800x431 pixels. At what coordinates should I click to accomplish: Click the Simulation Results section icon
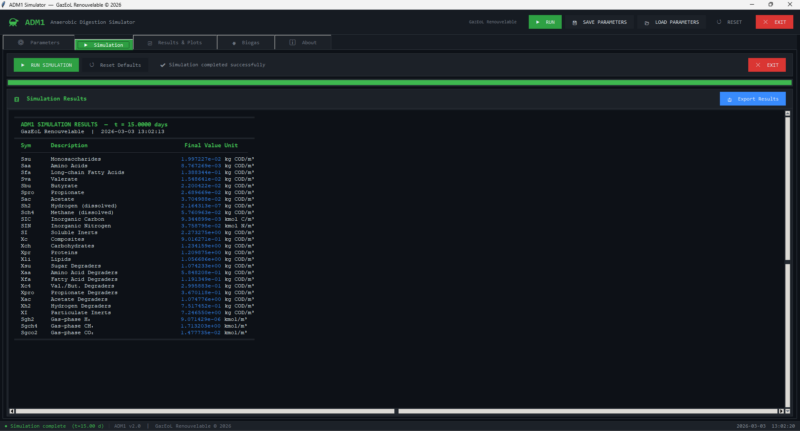click(17, 99)
